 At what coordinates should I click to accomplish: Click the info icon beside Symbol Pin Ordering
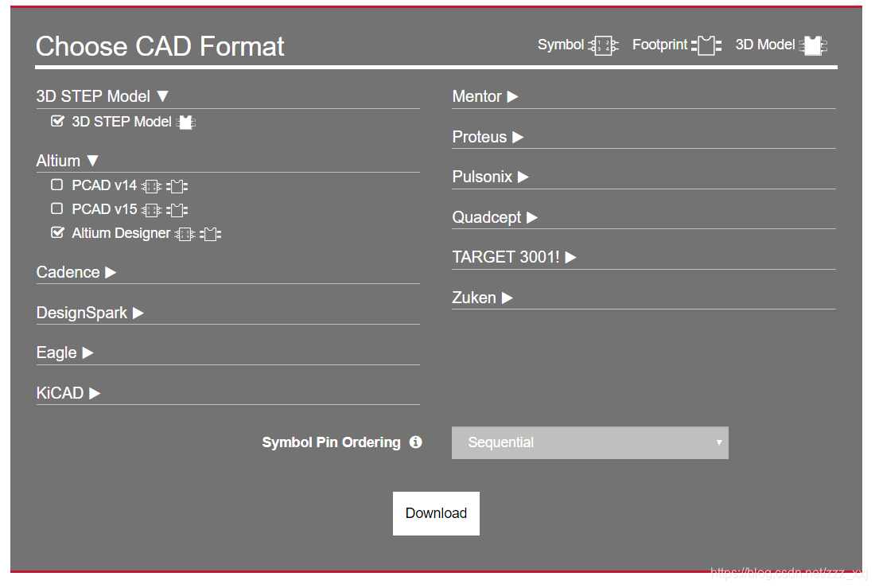(x=416, y=442)
